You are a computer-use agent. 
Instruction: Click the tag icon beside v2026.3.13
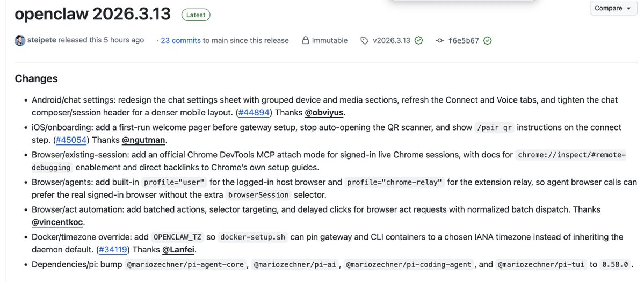(365, 40)
